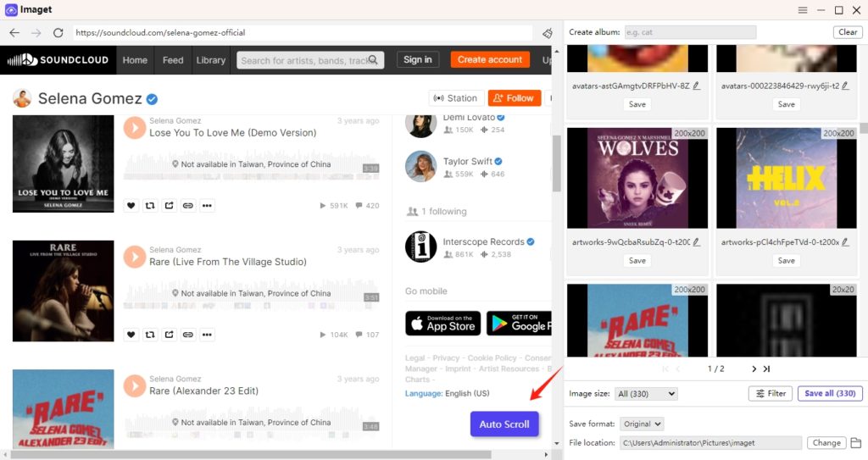
Task: Reload the page with the refresh icon
Action: 58,33
